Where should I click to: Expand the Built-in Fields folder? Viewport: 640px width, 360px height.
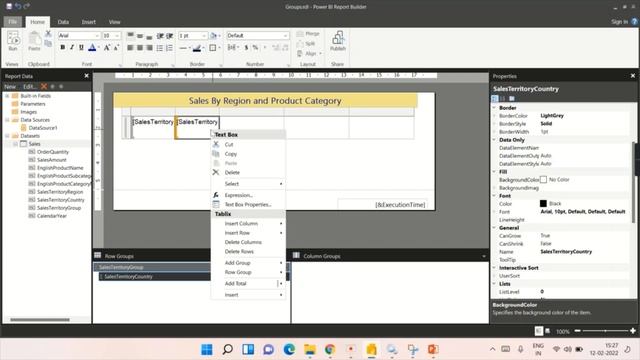pyautogui.click(x=7, y=96)
